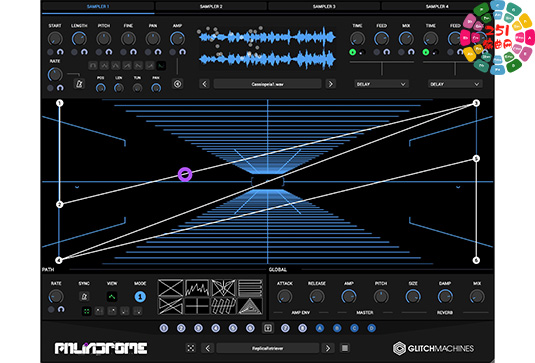Click the metronome sync icon beside sampler Rate knob

pos(79,84)
